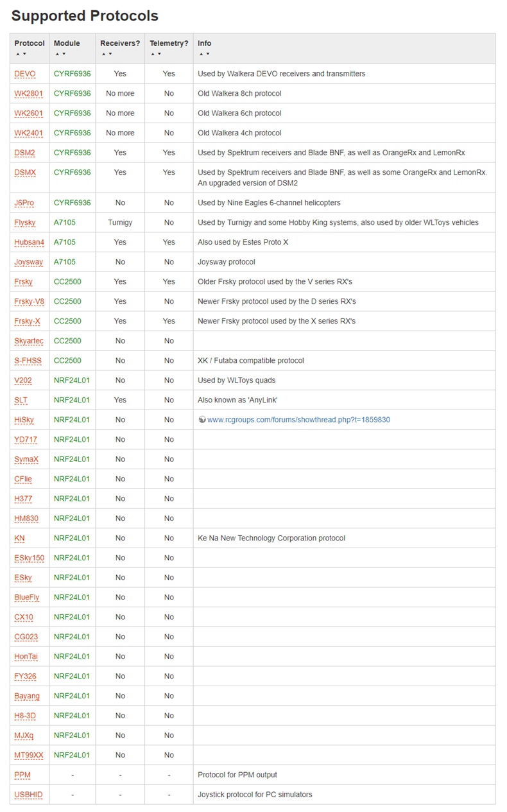Sort Info column ascending arrow

click(x=200, y=54)
